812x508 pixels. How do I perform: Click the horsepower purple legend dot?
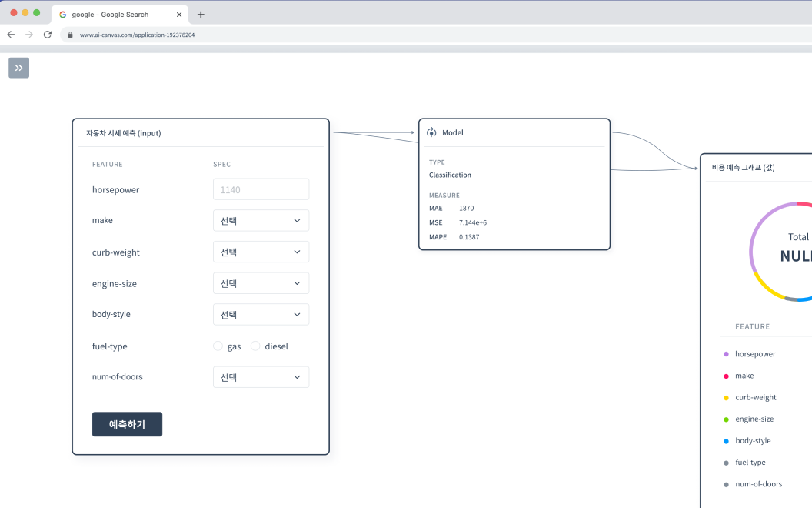click(726, 354)
